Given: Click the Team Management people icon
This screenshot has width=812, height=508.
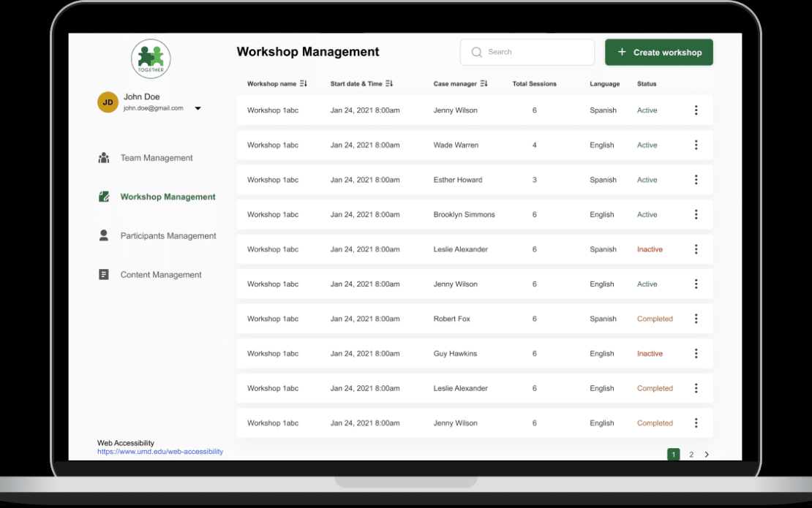Looking at the screenshot, I should (104, 158).
